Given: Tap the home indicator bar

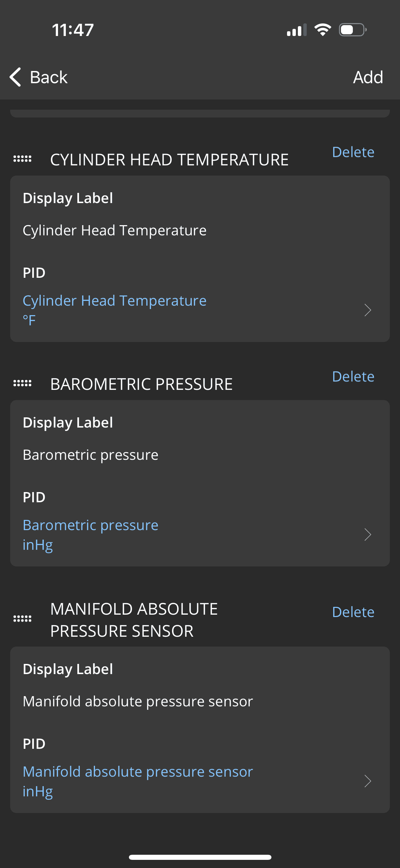Looking at the screenshot, I should [200, 857].
